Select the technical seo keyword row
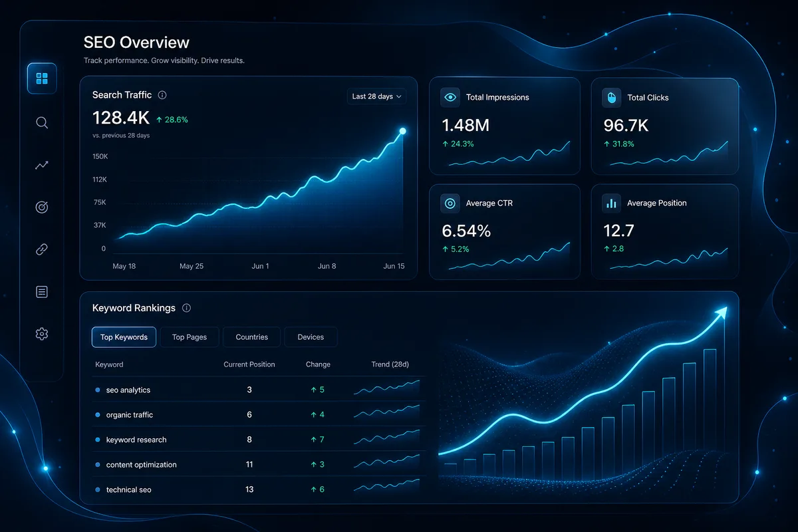The image size is (798, 532). pos(258,489)
